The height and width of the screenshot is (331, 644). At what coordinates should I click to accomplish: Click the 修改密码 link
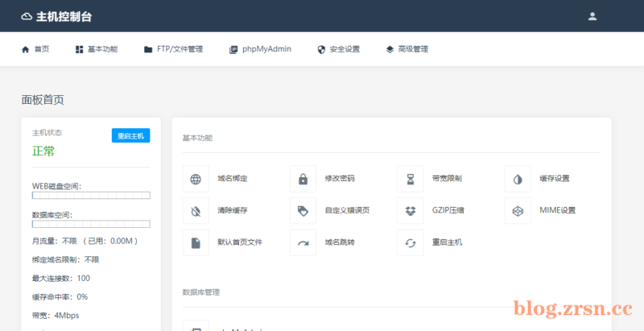pos(340,179)
